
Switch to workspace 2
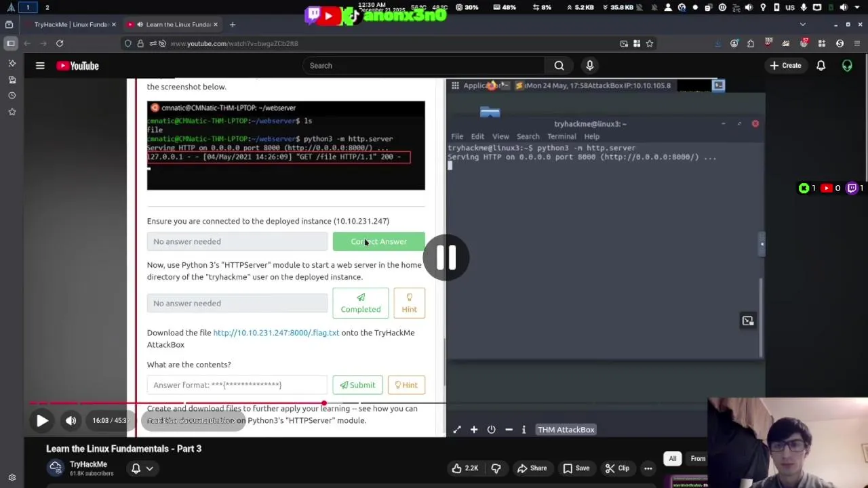47,7
